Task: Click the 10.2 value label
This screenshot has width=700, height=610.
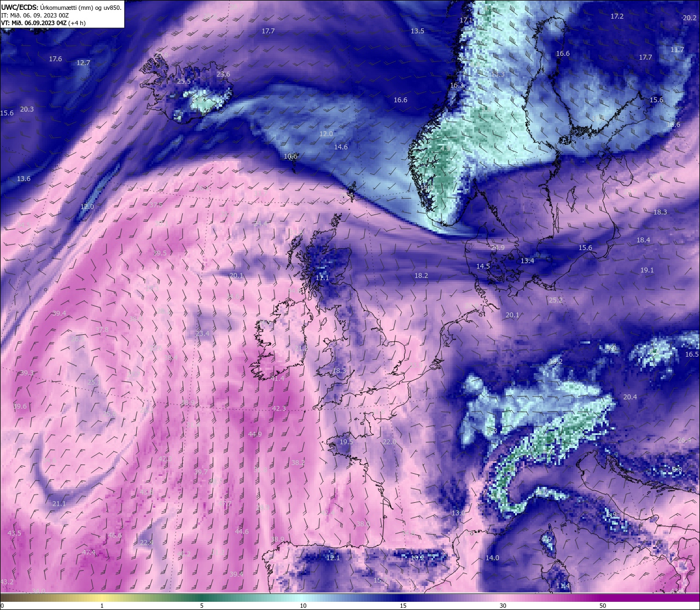Action: pyautogui.click(x=417, y=558)
